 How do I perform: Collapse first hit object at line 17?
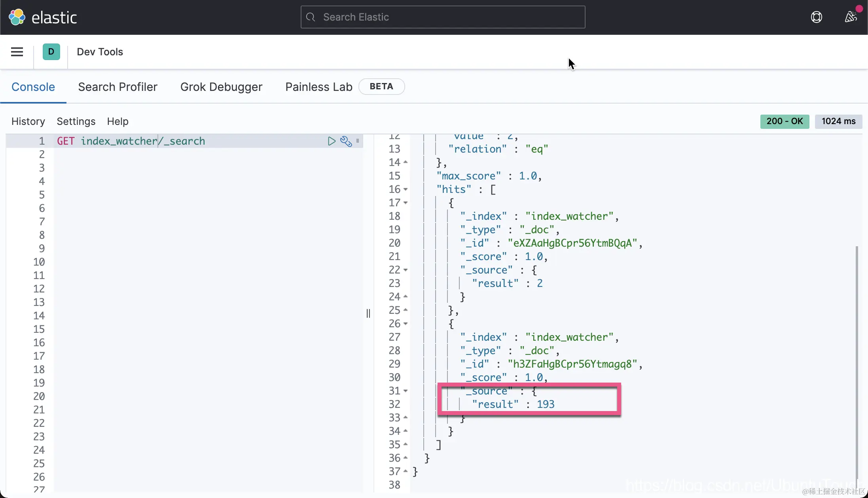click(406, 203)
